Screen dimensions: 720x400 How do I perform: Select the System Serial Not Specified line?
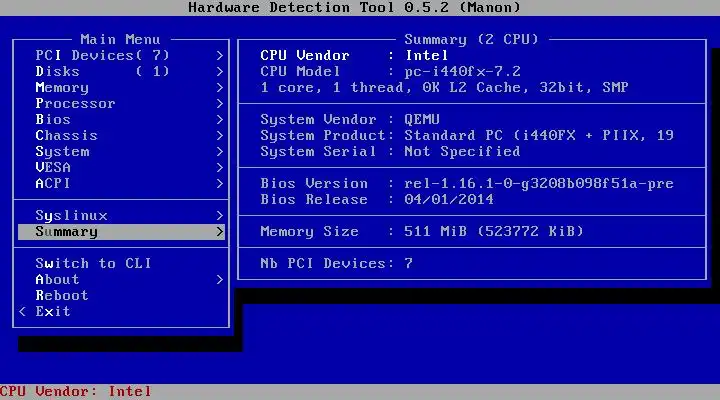coord(390,152)
